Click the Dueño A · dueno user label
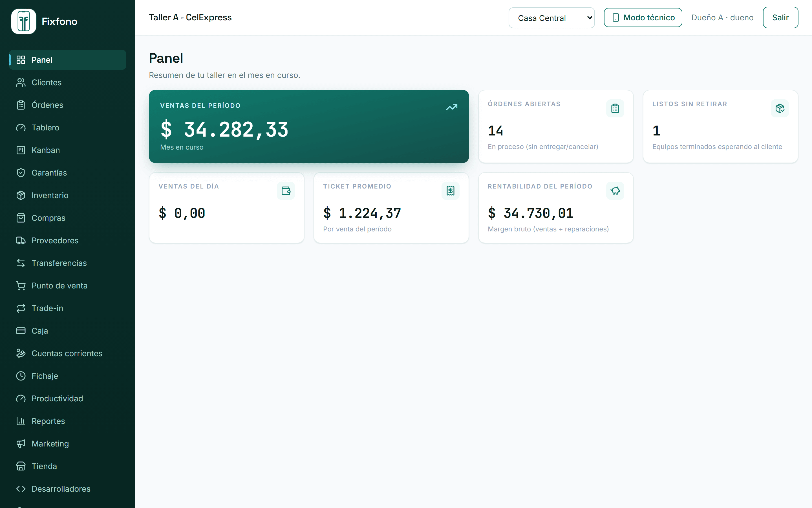 click(722, 17)
